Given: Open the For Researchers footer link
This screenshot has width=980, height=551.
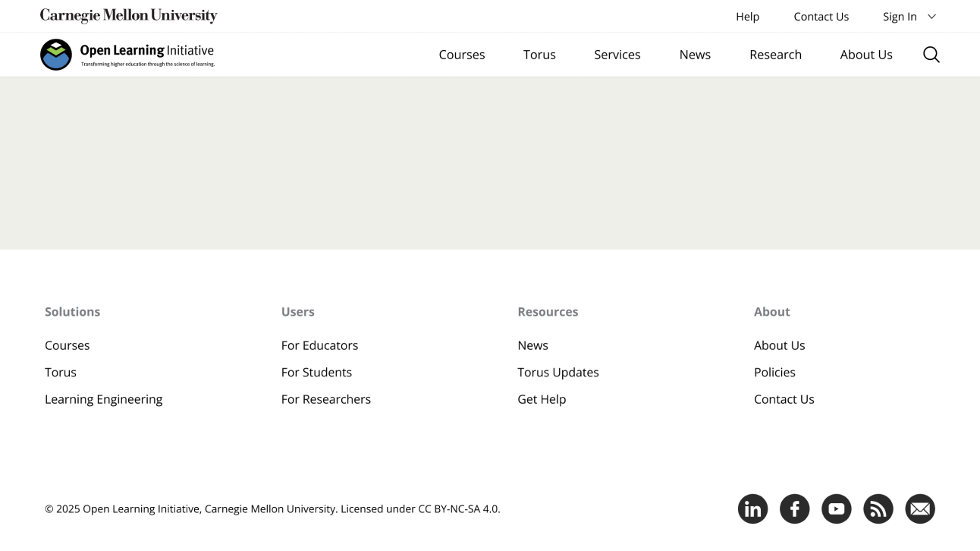Looking at the screenshot, I should coord(326,399).
